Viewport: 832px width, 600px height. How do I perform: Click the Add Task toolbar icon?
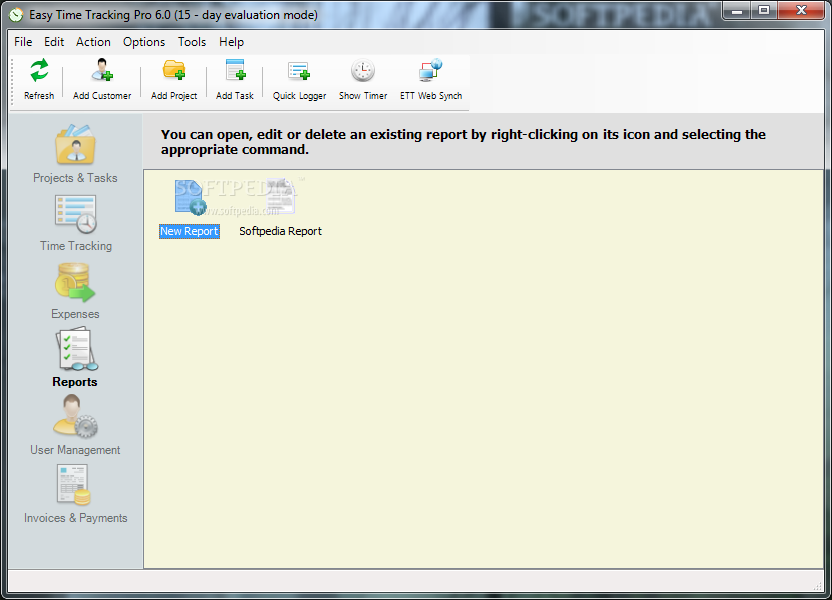click(235, 70)
